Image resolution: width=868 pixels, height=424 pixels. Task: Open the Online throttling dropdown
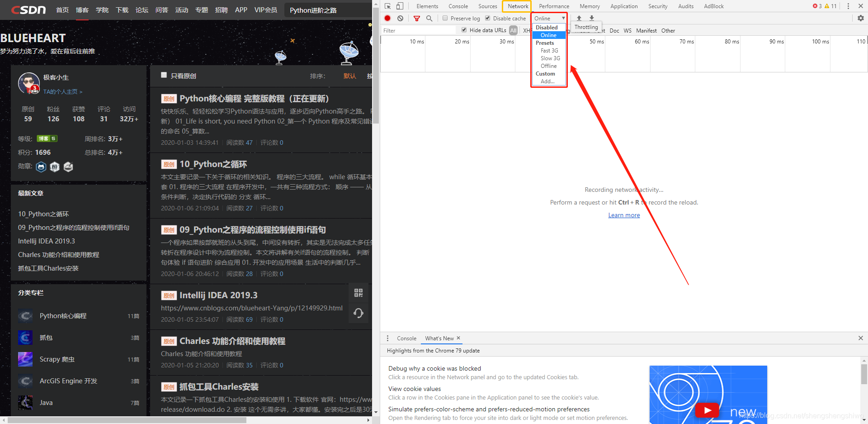click(x=549, y=18)
